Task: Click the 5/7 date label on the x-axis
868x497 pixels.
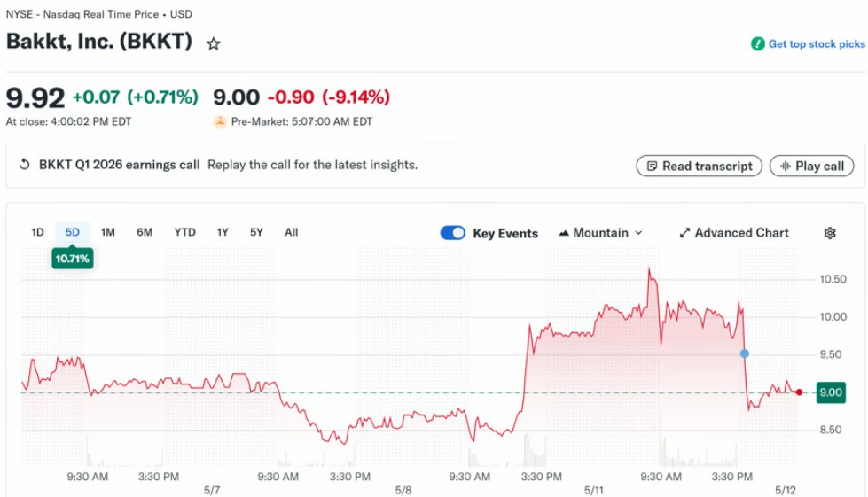Action: (212, 491)
